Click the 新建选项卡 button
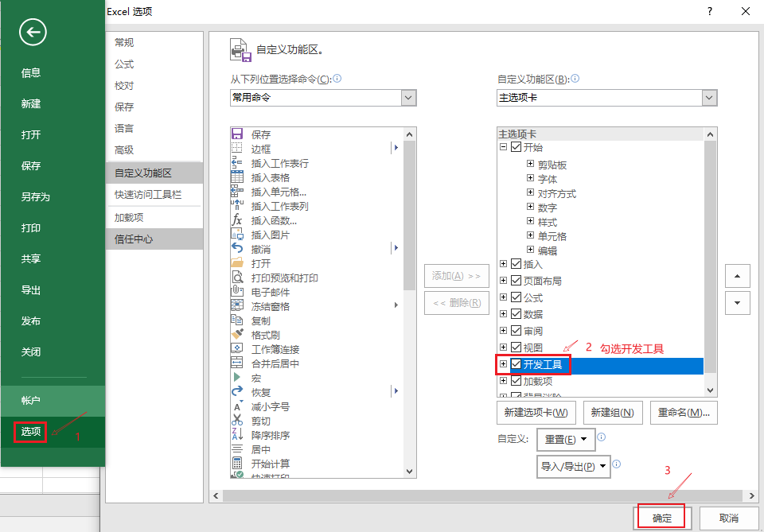The width and height of the screenshot is (764, 532). [x=536, y=413]
